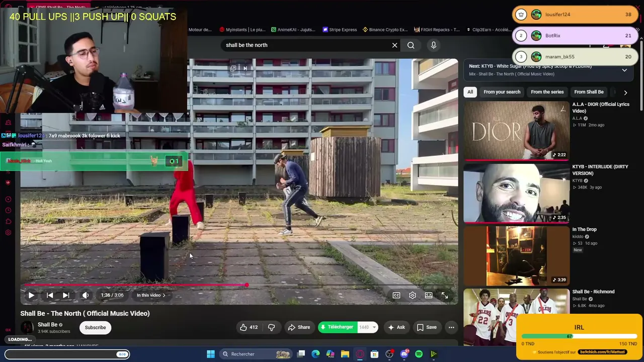The image size is (644, 362).
Task: Open the 1440 download quality dropdown
Action: click(x=368, y=327)
